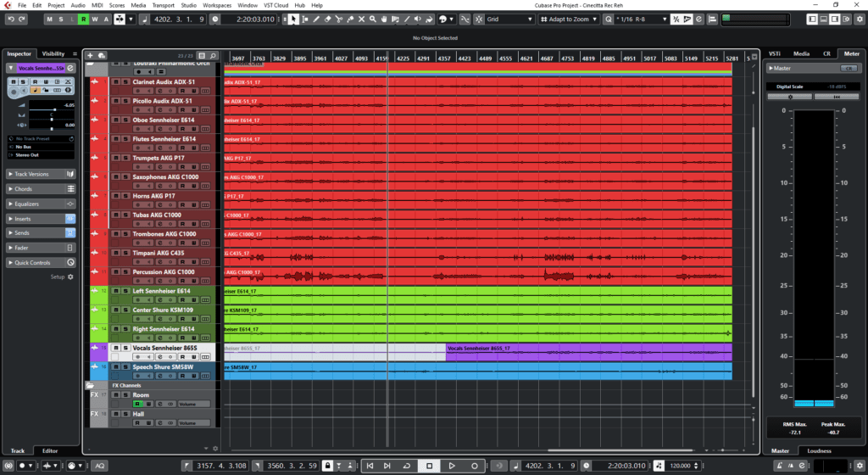
Task: Toggle global Mute M state button
Action: (49, 19)
